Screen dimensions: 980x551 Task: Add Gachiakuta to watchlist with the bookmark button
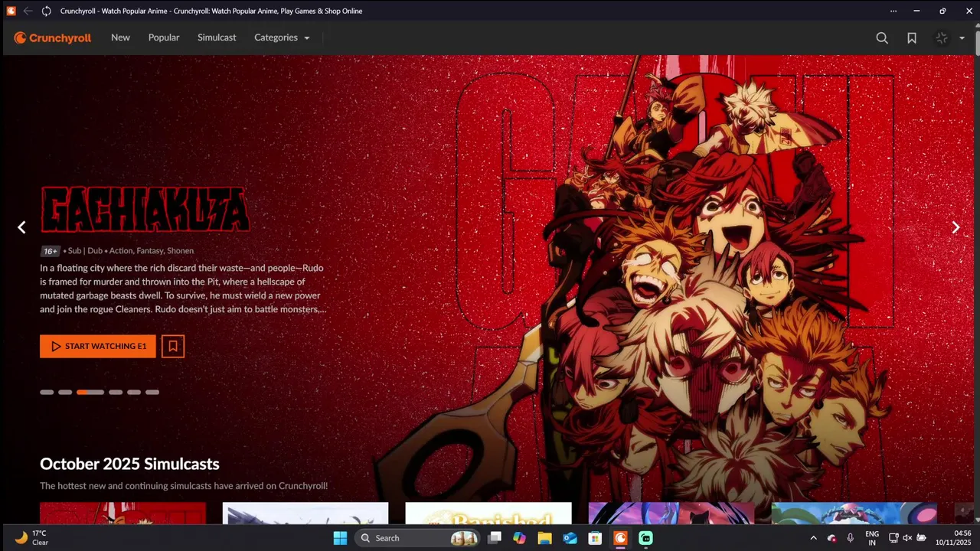click(x=173, y=347)
